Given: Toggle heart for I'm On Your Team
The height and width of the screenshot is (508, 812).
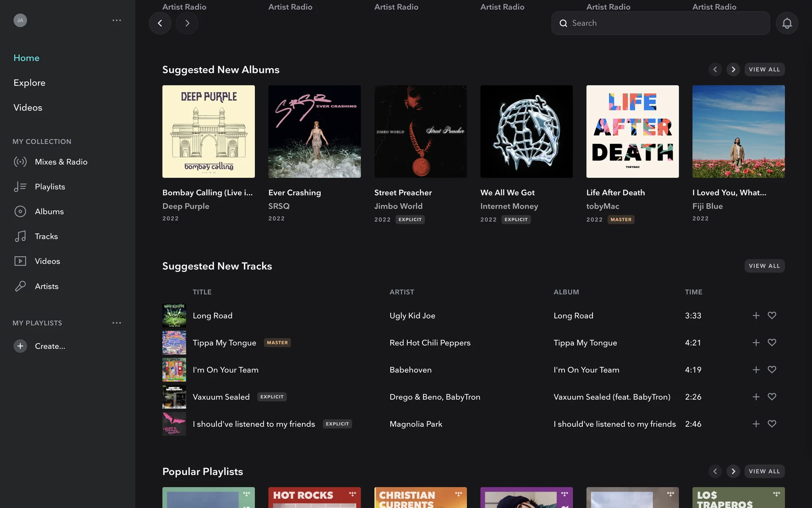Looking at the screenshot, I should point(772,370).
